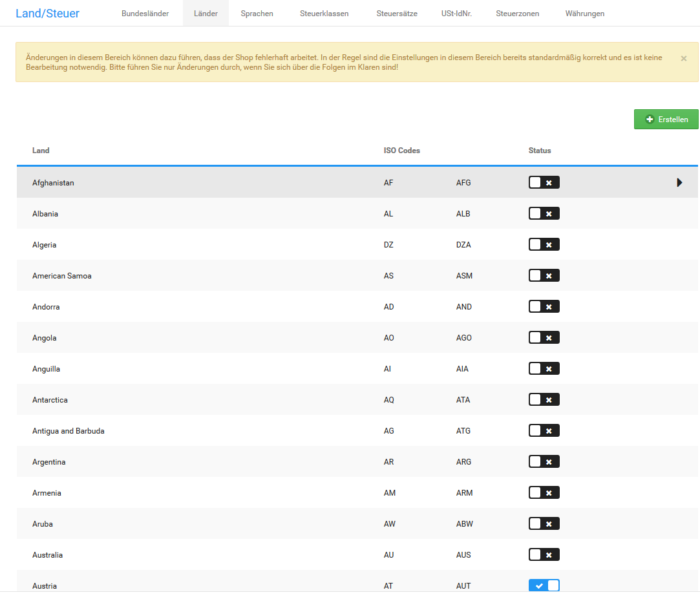Image resolution: width=700 pixels, height=599 pixels.
Task: Enable Australia status toggle
Action: point(544,555)
